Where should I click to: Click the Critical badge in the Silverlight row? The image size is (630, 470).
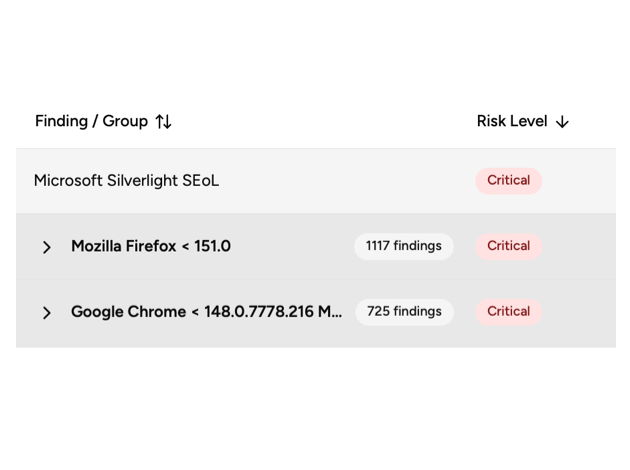point(509,181)
